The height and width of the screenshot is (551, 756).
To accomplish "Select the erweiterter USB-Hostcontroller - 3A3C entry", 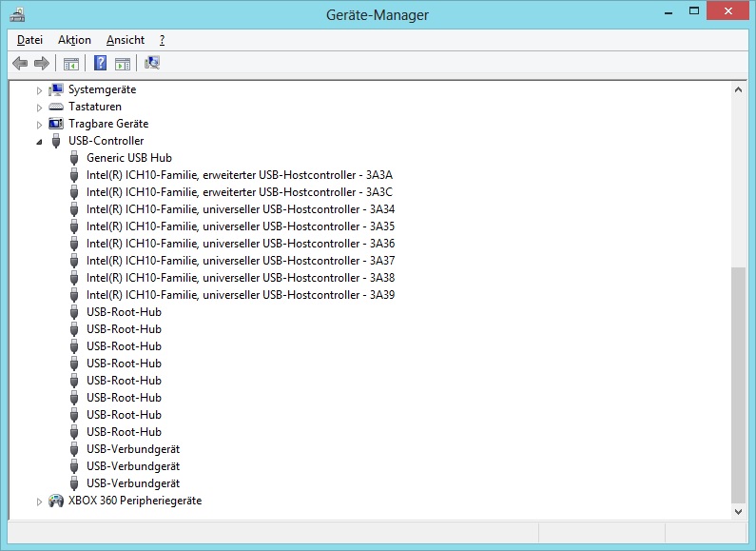I will click(240, 192).
